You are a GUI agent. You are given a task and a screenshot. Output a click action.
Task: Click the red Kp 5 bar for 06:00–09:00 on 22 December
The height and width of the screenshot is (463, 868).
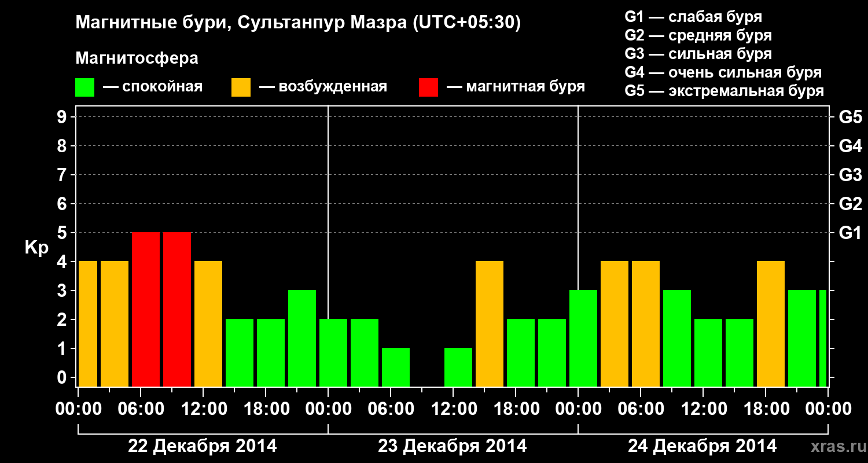point(146,309)
